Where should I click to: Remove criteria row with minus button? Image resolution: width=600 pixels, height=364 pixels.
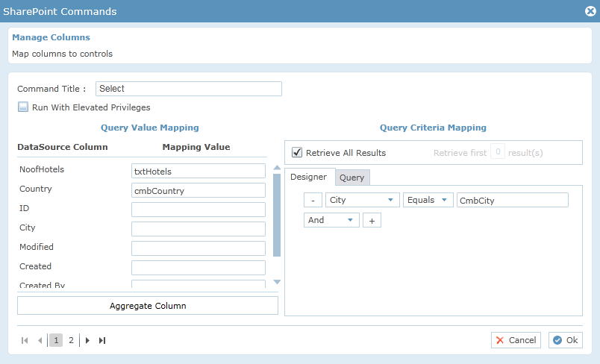[x=313, y=200]
